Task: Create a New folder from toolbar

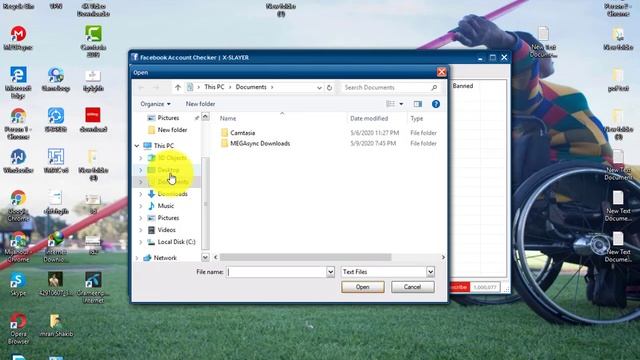Action: (x=200, y=104)
